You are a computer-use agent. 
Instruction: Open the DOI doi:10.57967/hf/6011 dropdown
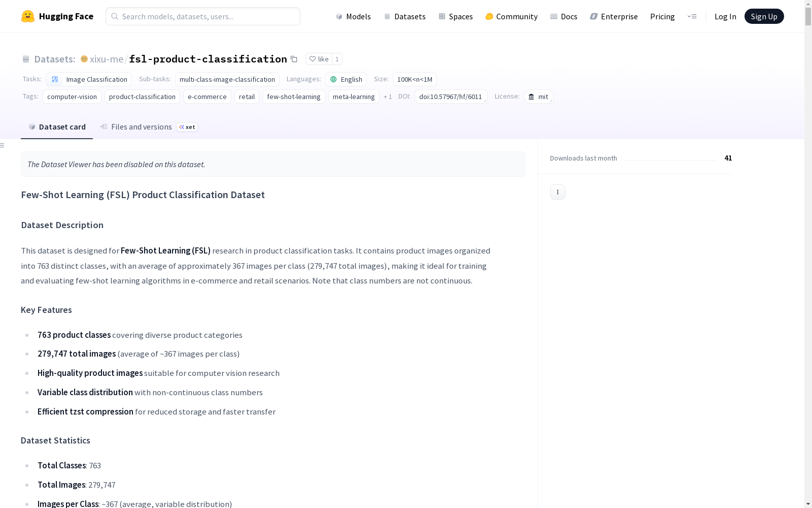[451, 97]
